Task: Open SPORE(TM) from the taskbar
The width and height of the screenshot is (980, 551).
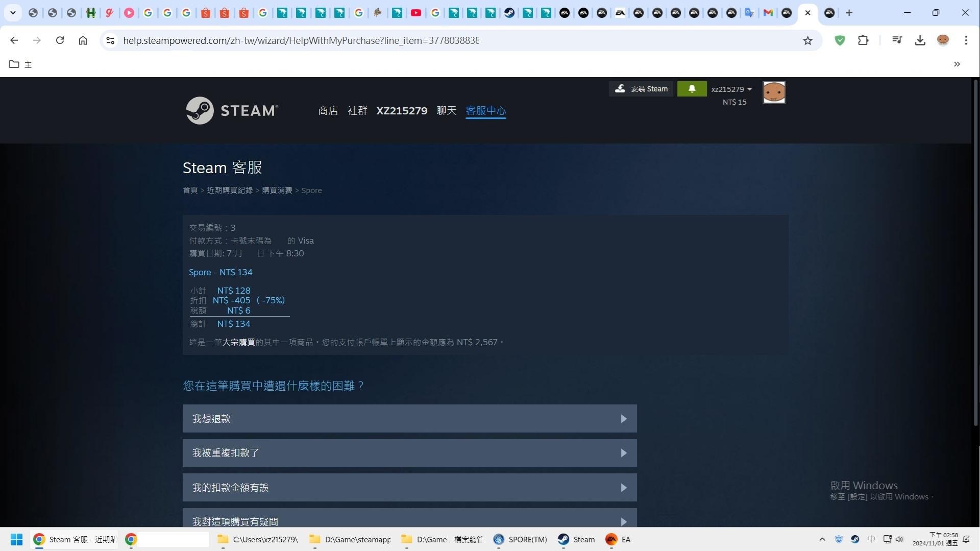Action: [x=499, y=539]
